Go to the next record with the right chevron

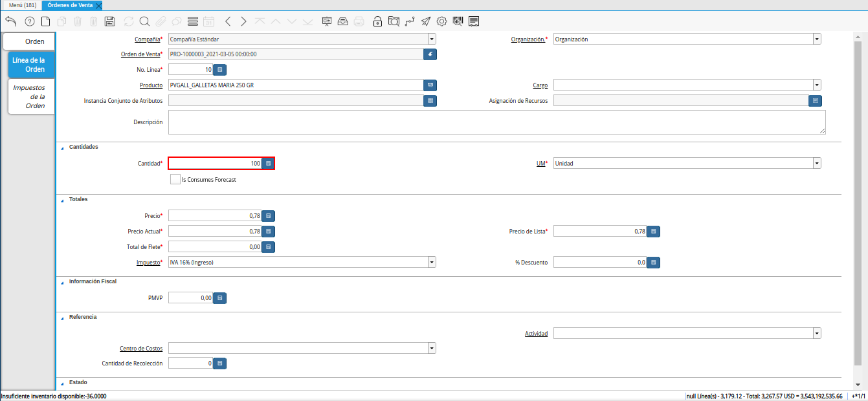pos(243,21)
